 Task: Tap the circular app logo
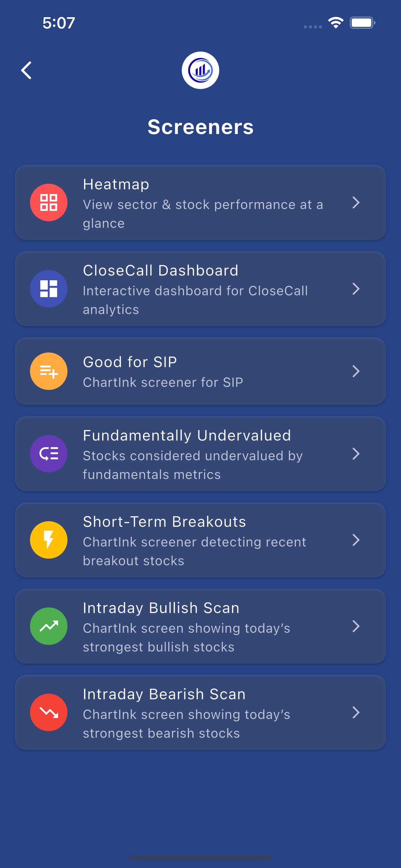(200, 70)
